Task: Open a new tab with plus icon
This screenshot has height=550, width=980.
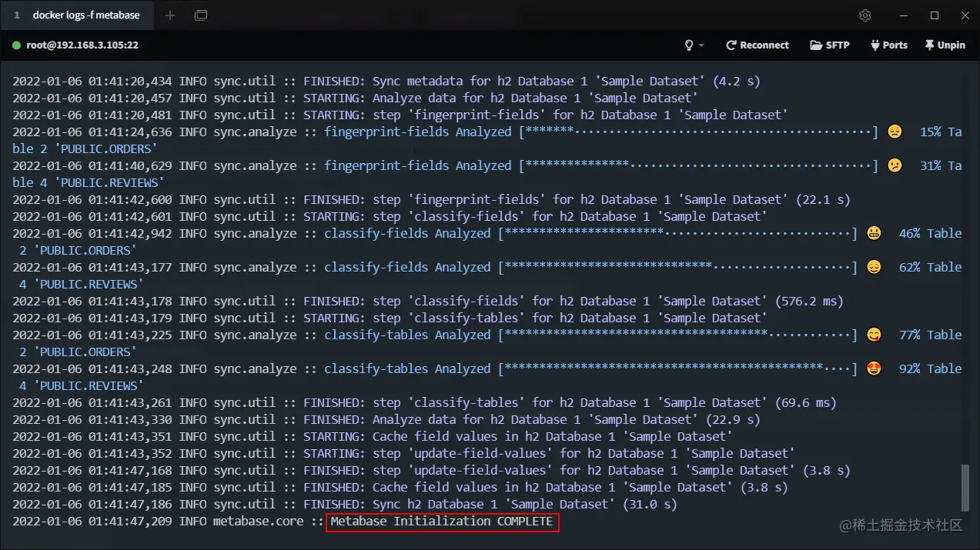Action: [170, 15]
